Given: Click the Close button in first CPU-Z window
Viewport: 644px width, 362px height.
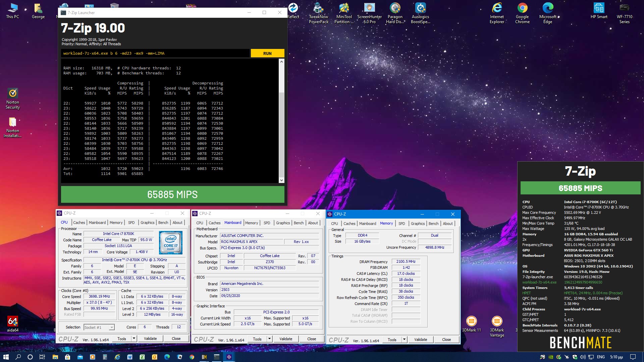Looking at the screenshot, I should (176, 339).
